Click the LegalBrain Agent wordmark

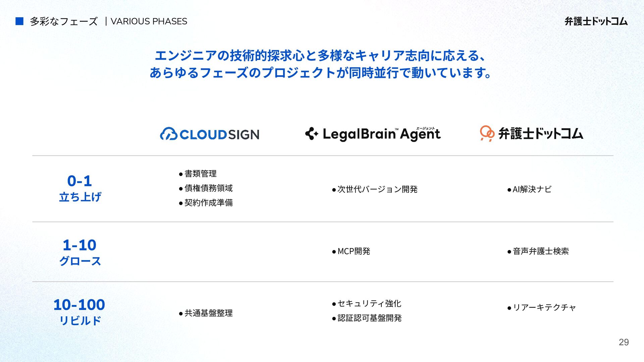(381, 134)
